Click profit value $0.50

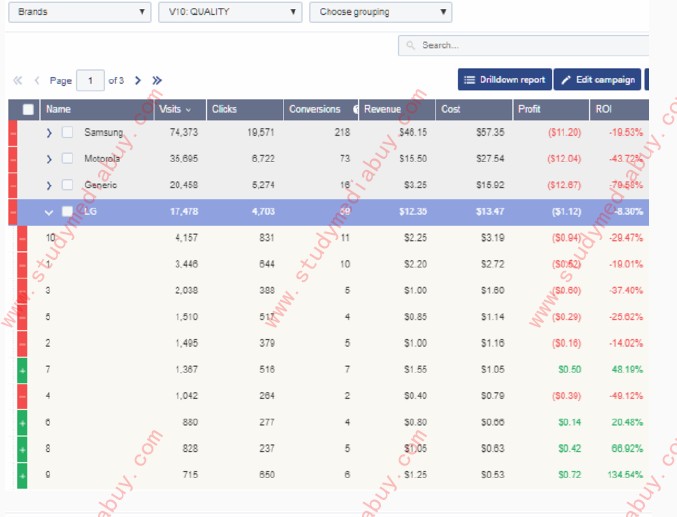pyautogui.click(x=569, y=370)
